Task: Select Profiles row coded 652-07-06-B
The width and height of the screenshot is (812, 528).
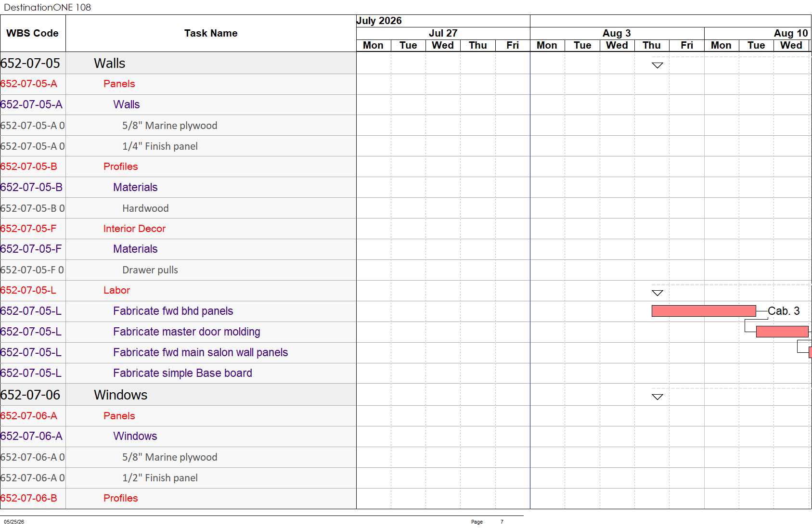Action: pyautogui.click(x=178, y=498)
